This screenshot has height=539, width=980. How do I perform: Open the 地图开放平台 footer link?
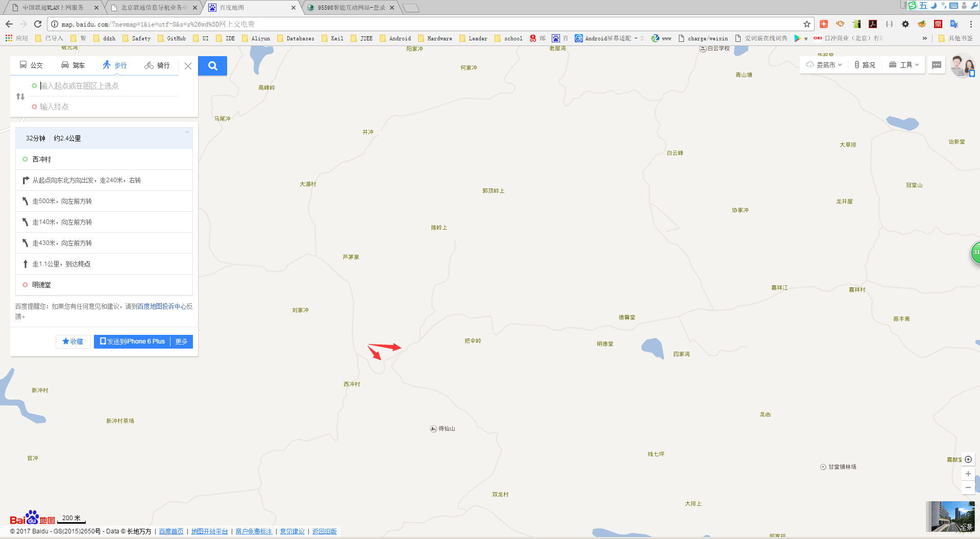pyautogui.click(x=209, y=531)
